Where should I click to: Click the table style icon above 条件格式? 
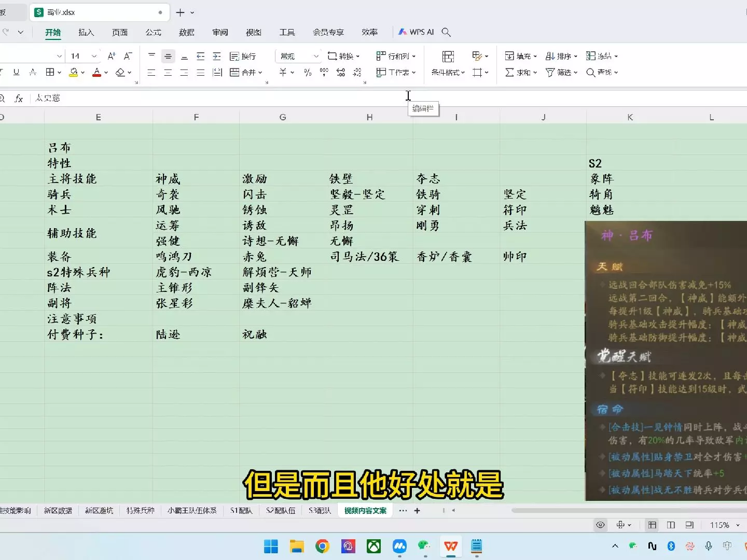tap(448, 56)
